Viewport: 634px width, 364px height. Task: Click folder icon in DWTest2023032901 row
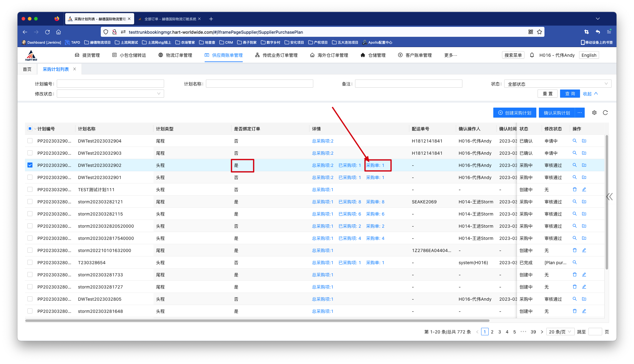(x=584, y=177)
